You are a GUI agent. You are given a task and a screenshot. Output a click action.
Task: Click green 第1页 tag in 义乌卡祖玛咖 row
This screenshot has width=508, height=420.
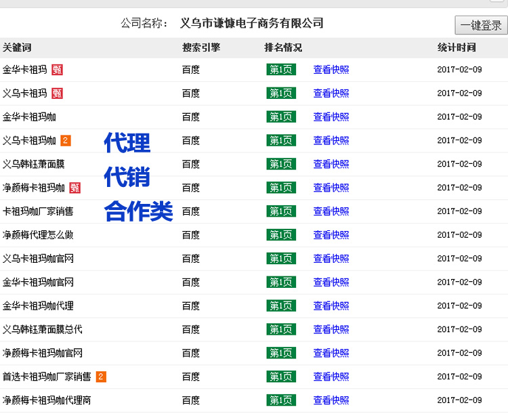(281, 141)
